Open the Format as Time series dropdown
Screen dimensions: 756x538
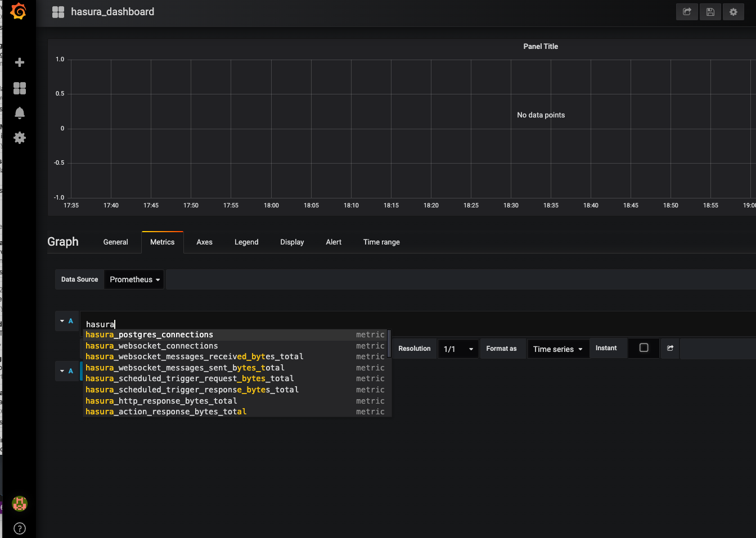click(x=557, y=348)
